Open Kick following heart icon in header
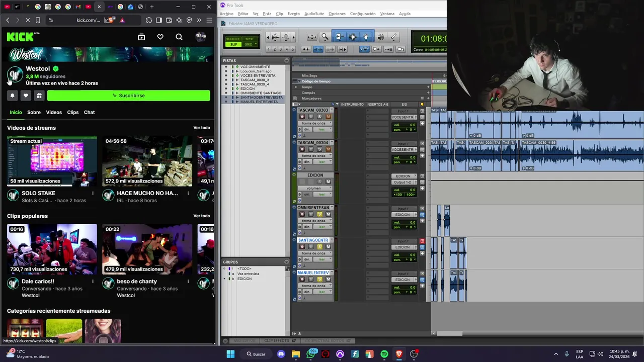 pos(160,37)
